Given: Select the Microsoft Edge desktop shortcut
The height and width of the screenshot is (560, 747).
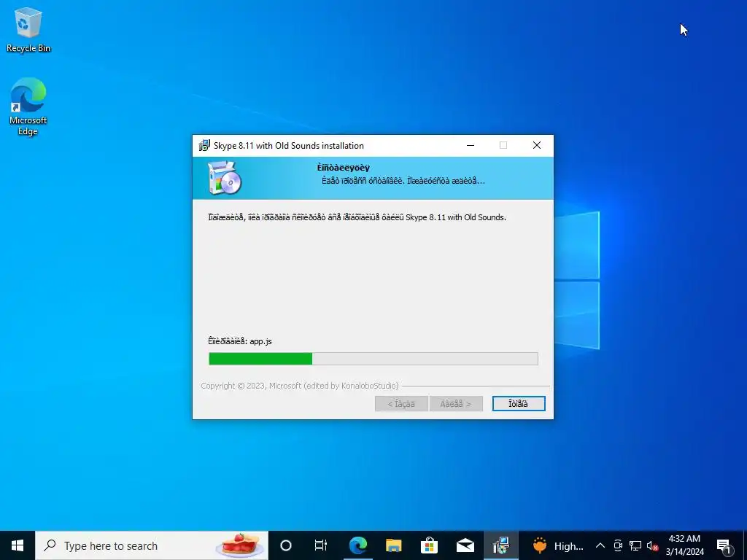Looking at the screenshot, I should tap(28, 106).
